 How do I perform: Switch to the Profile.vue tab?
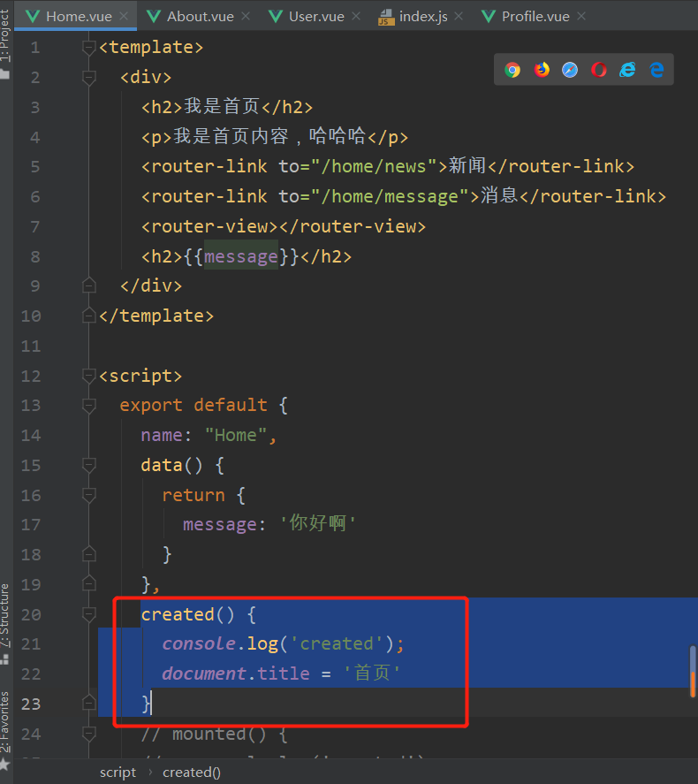point(535,17)
